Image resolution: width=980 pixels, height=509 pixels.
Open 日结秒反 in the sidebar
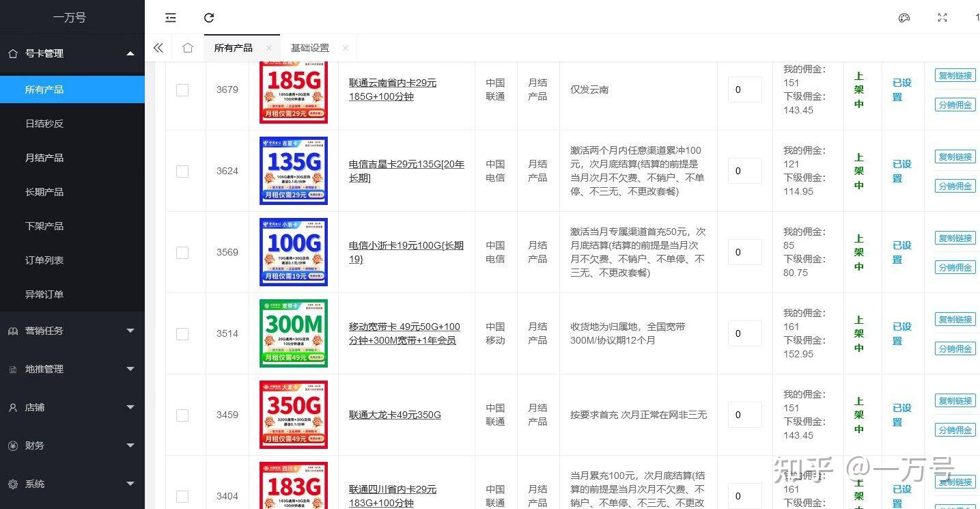(x=72, y=124)
